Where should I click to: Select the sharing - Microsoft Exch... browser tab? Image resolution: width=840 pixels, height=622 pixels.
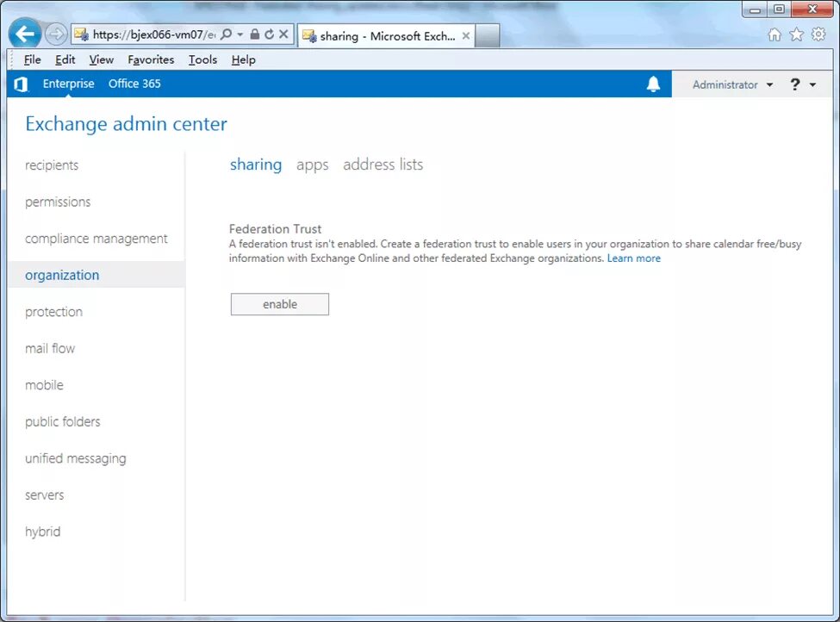click(386, 36)
